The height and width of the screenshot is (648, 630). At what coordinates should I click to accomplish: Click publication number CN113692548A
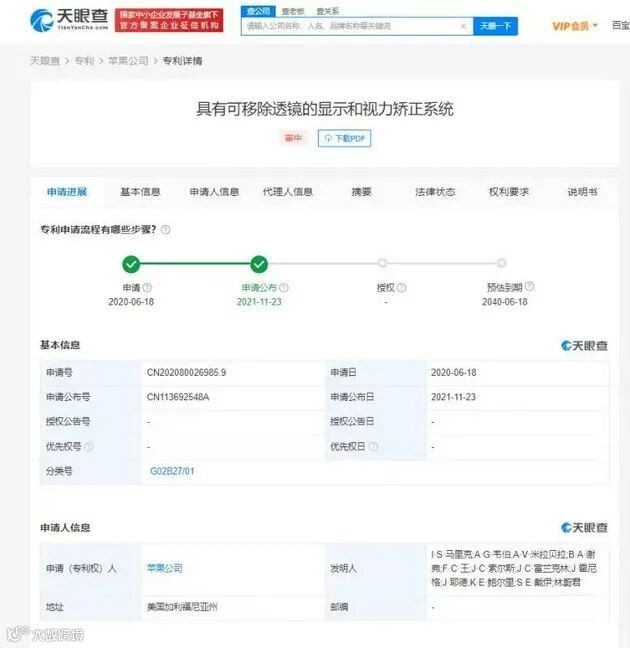pyautogui.click(x=178, y=397)
